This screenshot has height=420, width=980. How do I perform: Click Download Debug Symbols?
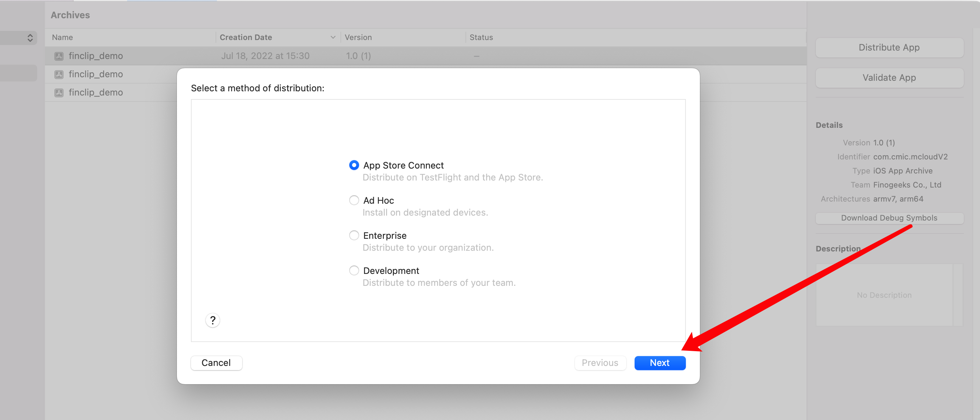coord(889,218)
